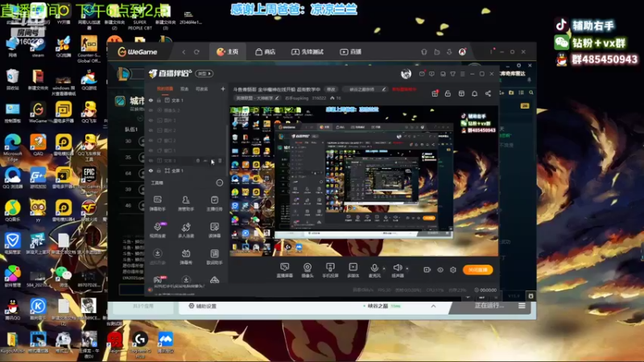Open the 直播伴侣 hamburger menu
This screenshot has height=362, width=644.
tap(462, 74)
